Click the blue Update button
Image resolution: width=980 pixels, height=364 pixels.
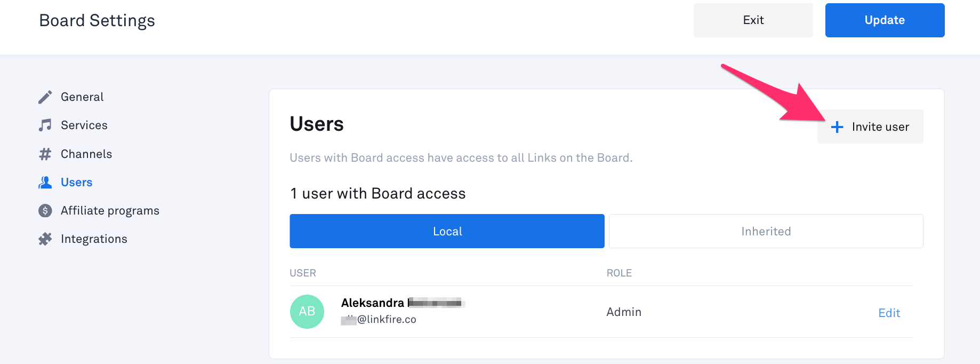click(885, 20)
